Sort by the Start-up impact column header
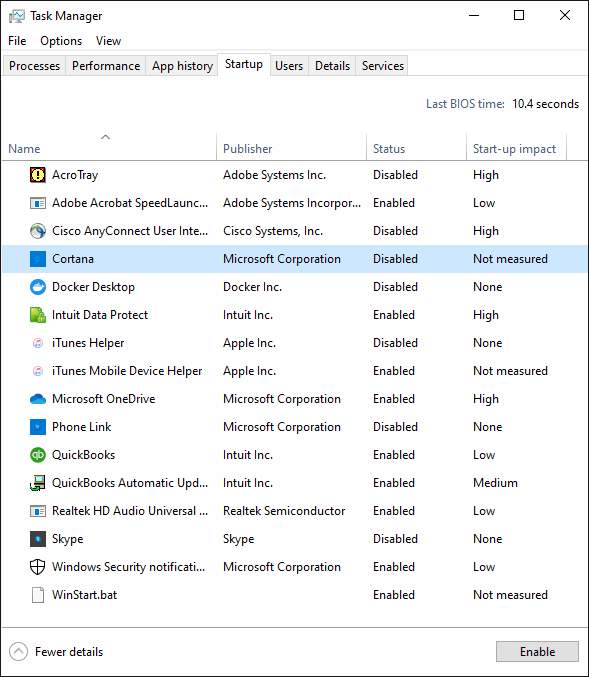The image size is (589, 677). pos(516,148)
